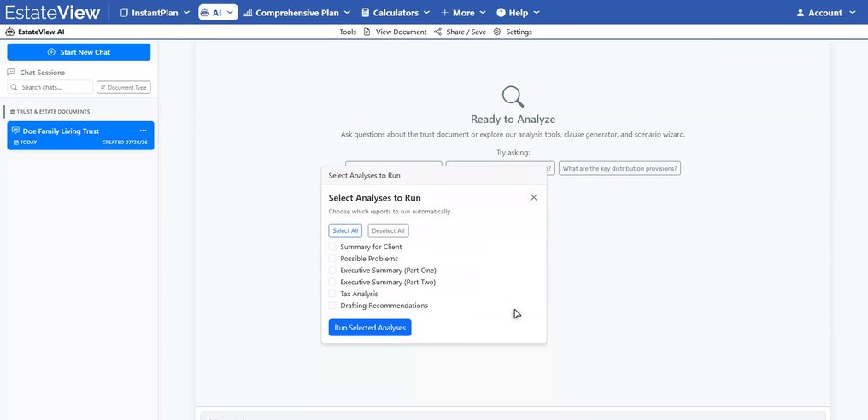Check the Possible Problems checkbox
Screen dimensions: 868x420
[x=332, y=259]
